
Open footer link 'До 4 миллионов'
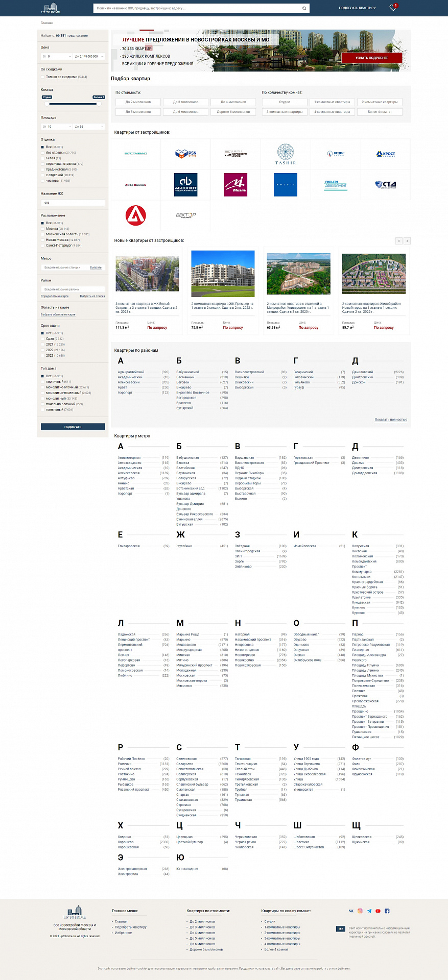tap(202, 933)
